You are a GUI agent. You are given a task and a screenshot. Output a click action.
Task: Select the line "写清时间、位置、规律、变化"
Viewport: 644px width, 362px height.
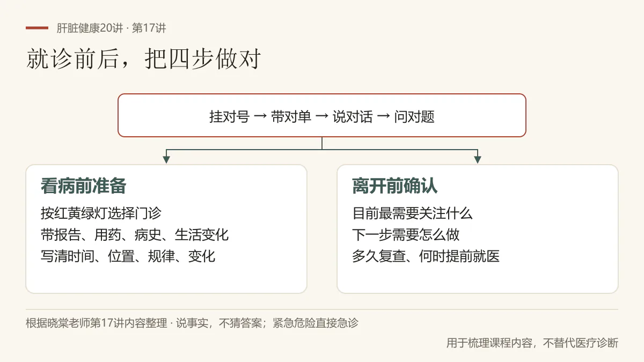pos(128,256)
